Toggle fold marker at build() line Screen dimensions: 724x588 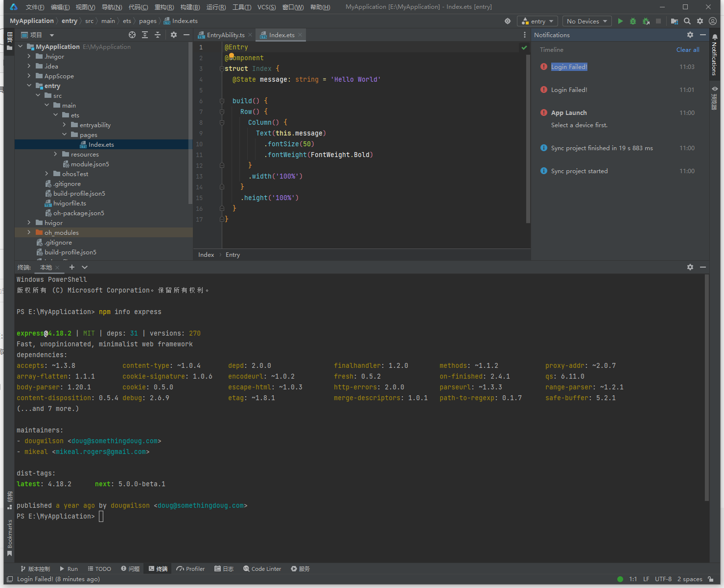tap(222, 101)
